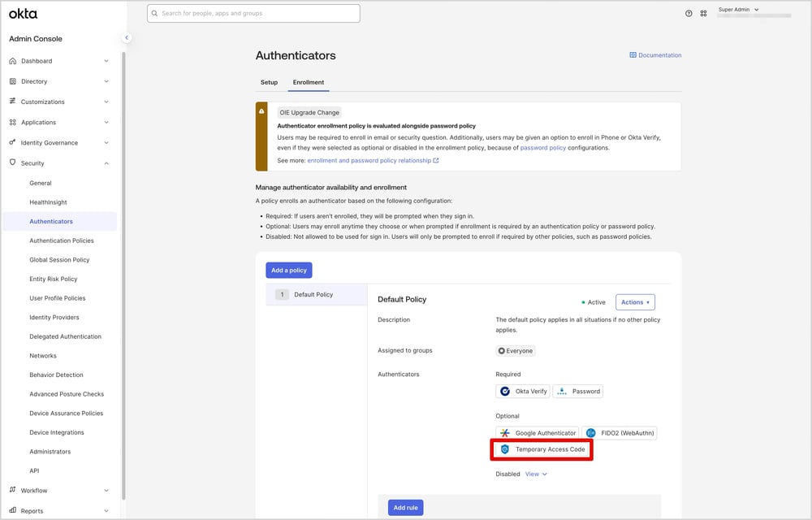Click the Temporary Access Code shield icon
This screenshot has height=520, width=812.
tap(505, 449)
